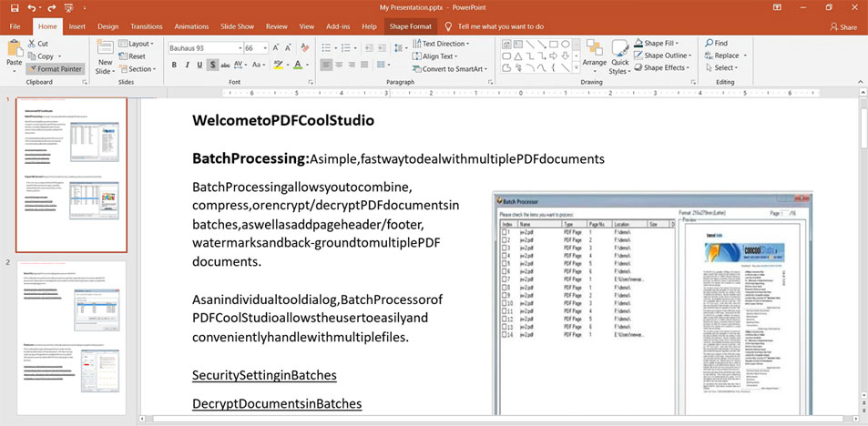
Task: Open the Select dropdown in Editing
Action: pos(722,67)
